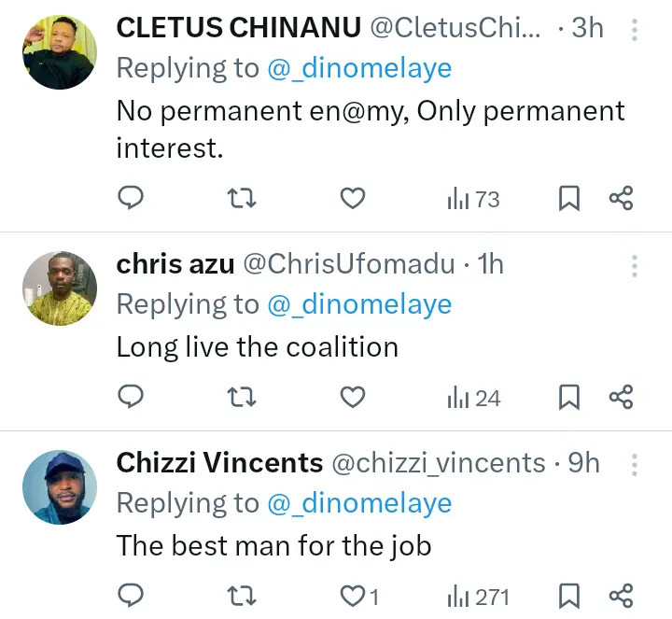This screenshot has width=672, height=619.
Task: Open @_dinomelaye link in Chizzi Vincents' reply
Action: click(x=359, y=503)
